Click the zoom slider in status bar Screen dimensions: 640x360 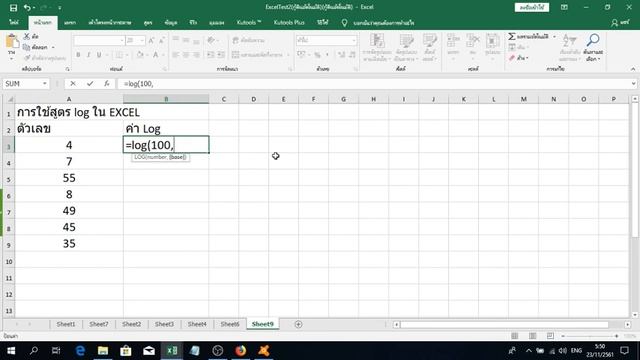(590, 336)
